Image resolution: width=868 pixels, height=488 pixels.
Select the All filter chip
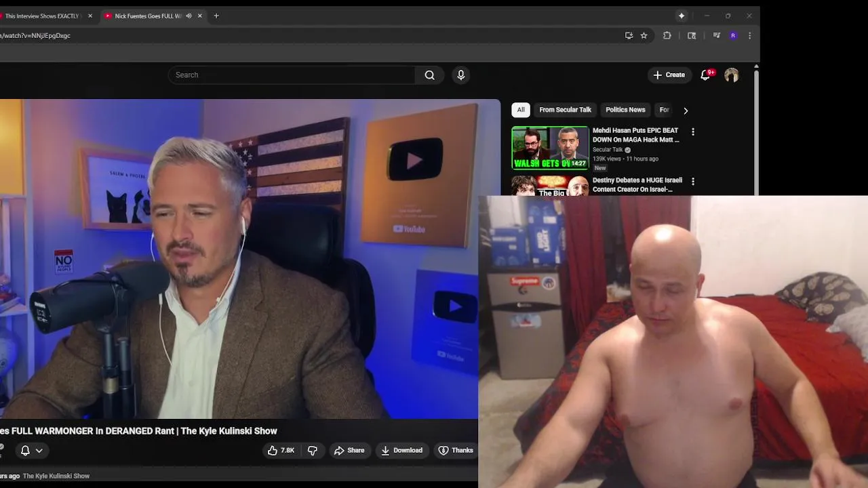pos(521,110)
